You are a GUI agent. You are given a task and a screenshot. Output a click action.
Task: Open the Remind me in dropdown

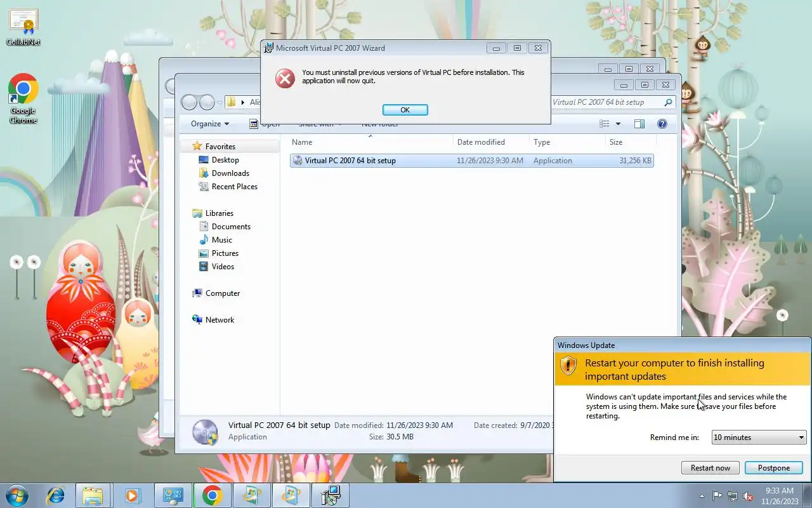[759, 438]
